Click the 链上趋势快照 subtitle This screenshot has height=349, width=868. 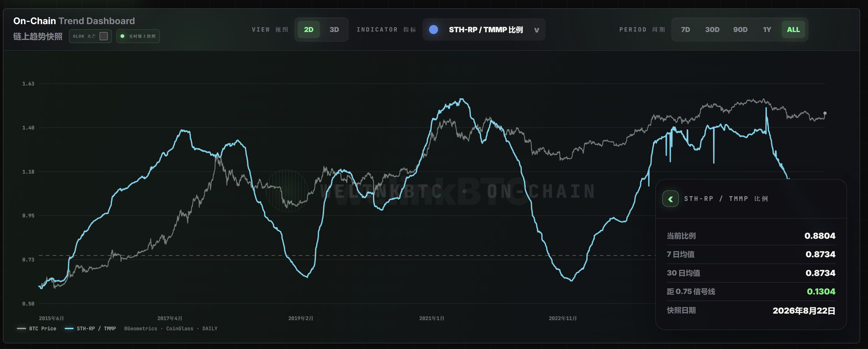coord(38,37)
